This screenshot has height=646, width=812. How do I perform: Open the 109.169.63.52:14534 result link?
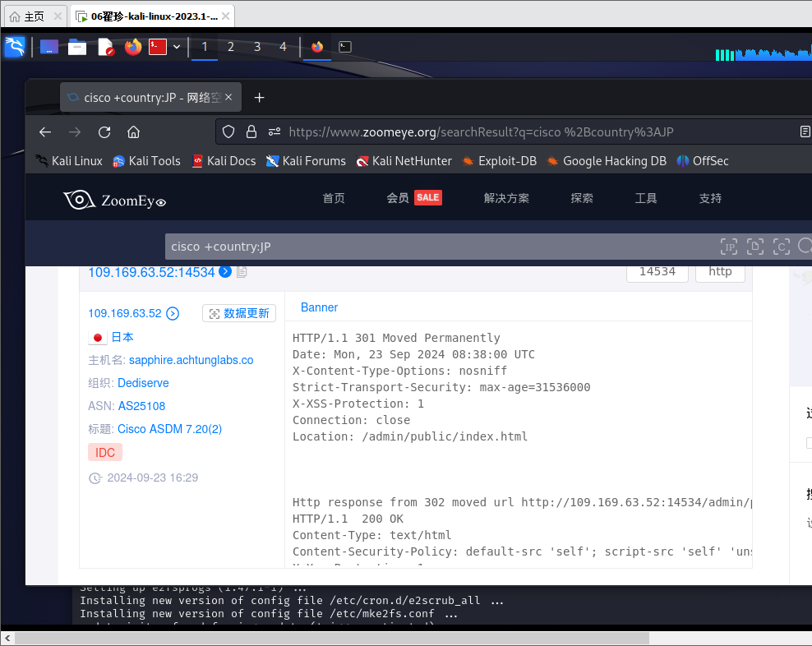(151, 272)
